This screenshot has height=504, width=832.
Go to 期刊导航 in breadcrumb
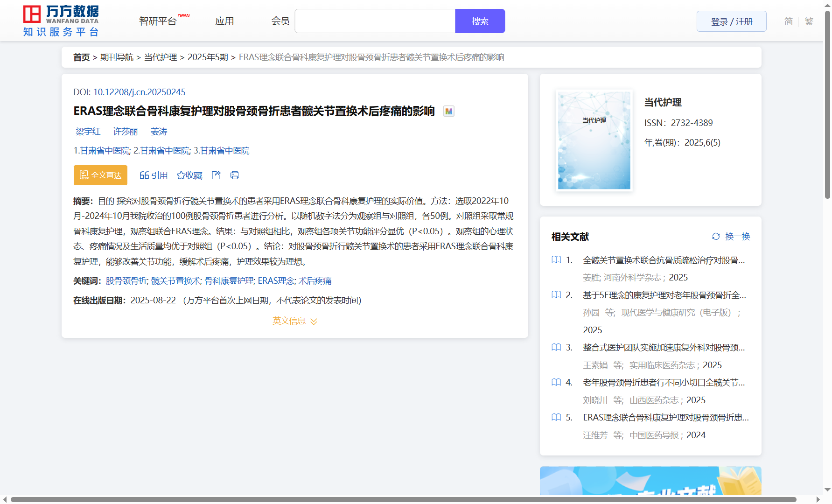[117, 57]
